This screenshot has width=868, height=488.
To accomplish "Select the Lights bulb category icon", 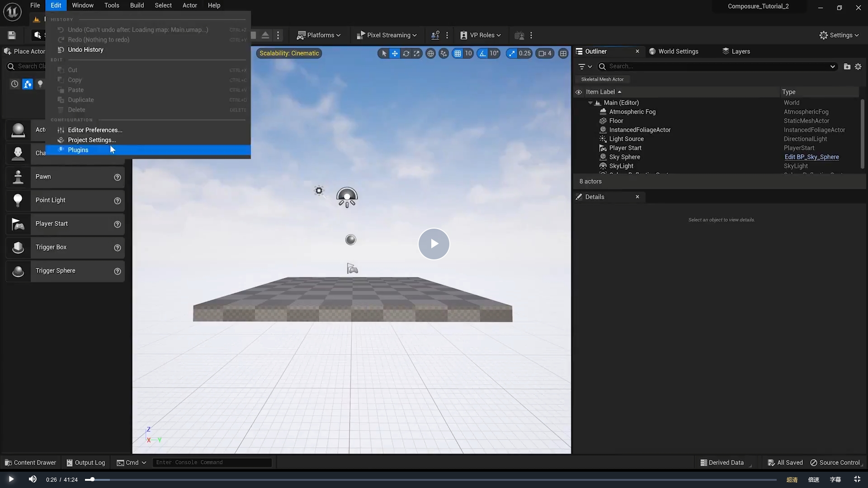I will click(40, 84).
